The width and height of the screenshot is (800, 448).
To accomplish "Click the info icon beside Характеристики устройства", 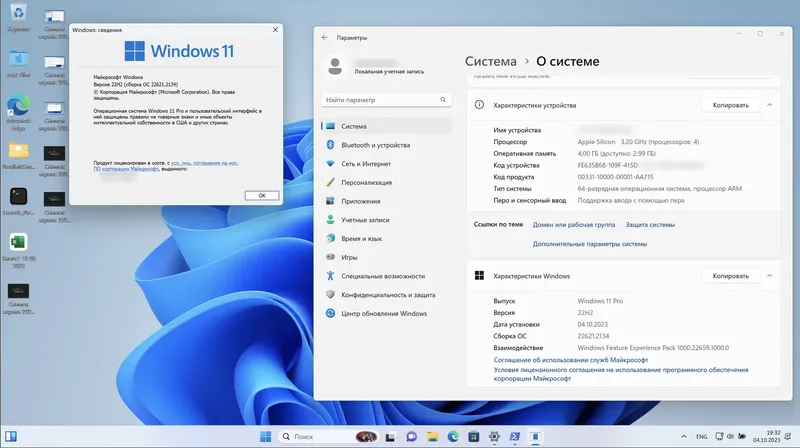I will click(x=479, y=105).
